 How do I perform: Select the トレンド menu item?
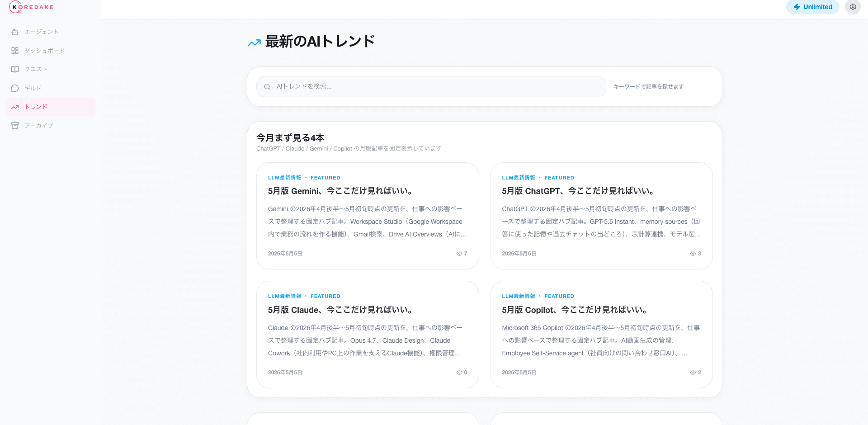click(x=50, y=107)
